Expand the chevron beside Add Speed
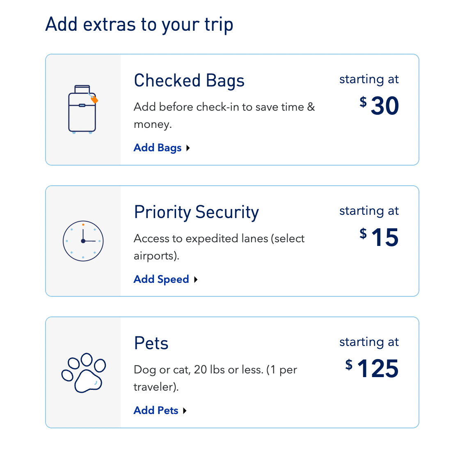This screenshot has width=476, height=455. click(196, 280)
